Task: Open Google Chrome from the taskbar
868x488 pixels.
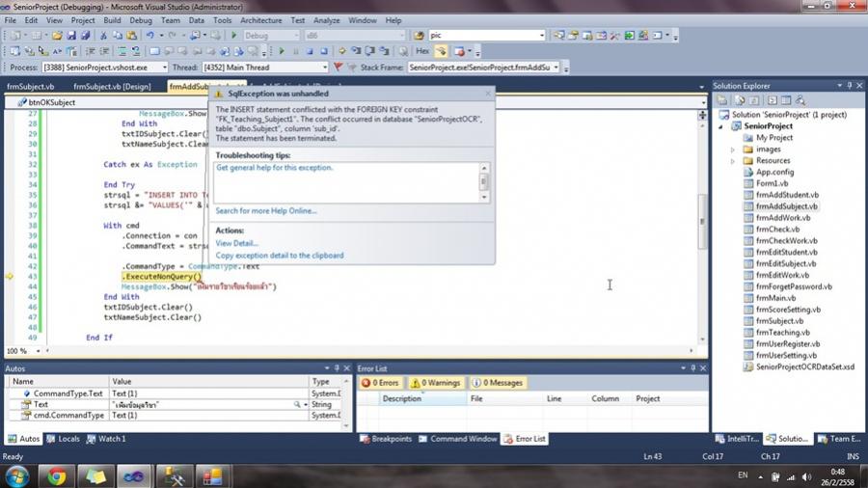Action: (56, 476)
